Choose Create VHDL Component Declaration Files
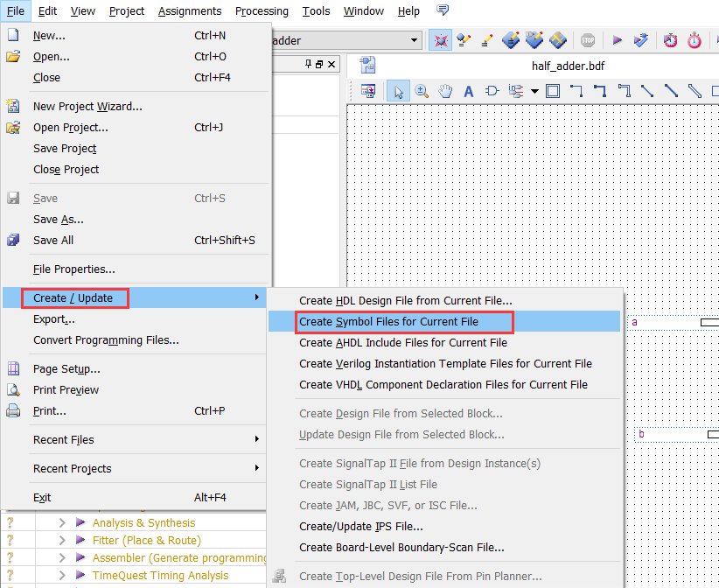The height and width of the screenshot is (588, 719). point(444,384)
